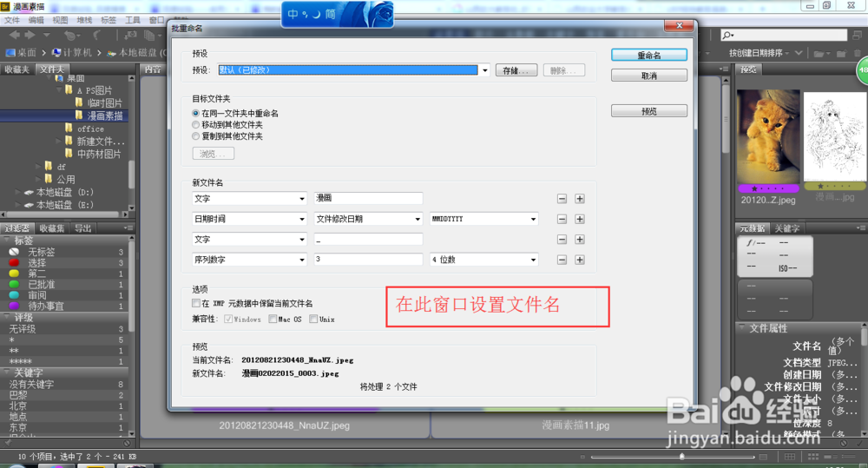Click the search magnifier icon
The image size is (868, 468).
[727, 36]
